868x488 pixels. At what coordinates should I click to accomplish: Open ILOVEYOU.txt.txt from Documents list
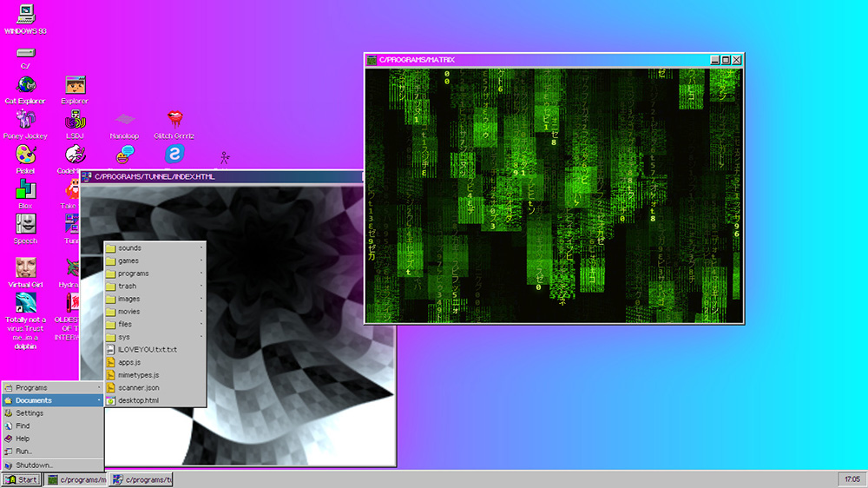pyautogui.click(x=155, y=350)
